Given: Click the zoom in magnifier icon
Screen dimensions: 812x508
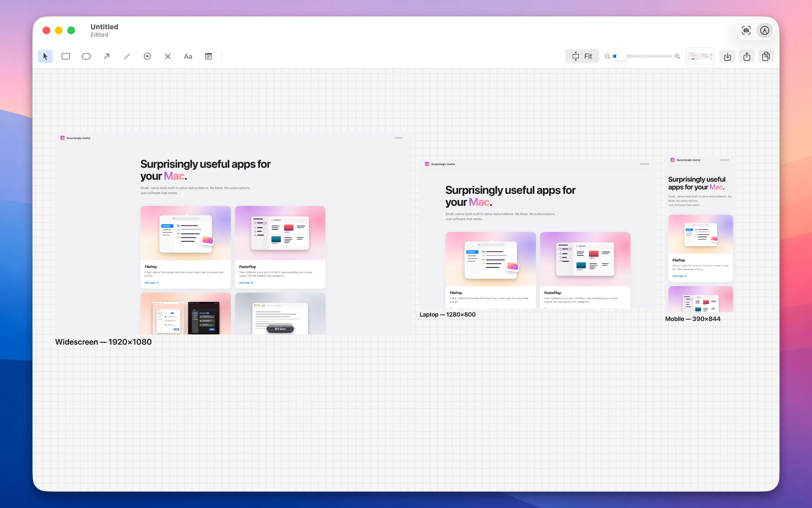Looking at the screenshot, I should 678,56.
